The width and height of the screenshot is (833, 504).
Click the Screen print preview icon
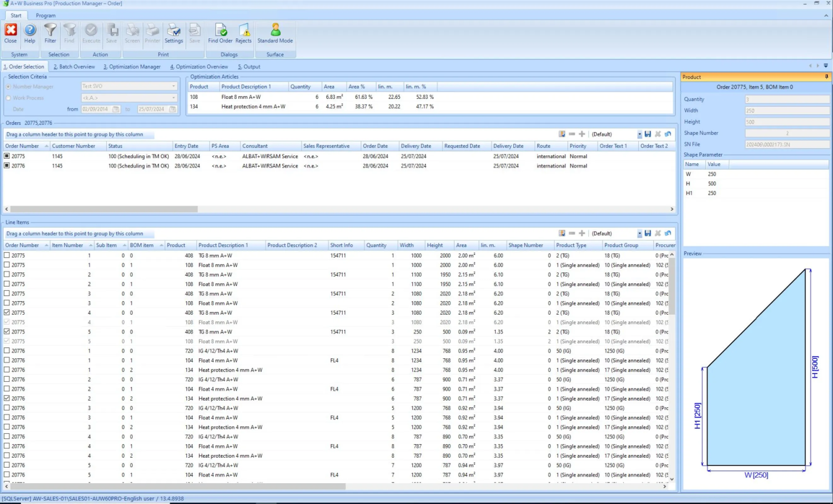132,34
